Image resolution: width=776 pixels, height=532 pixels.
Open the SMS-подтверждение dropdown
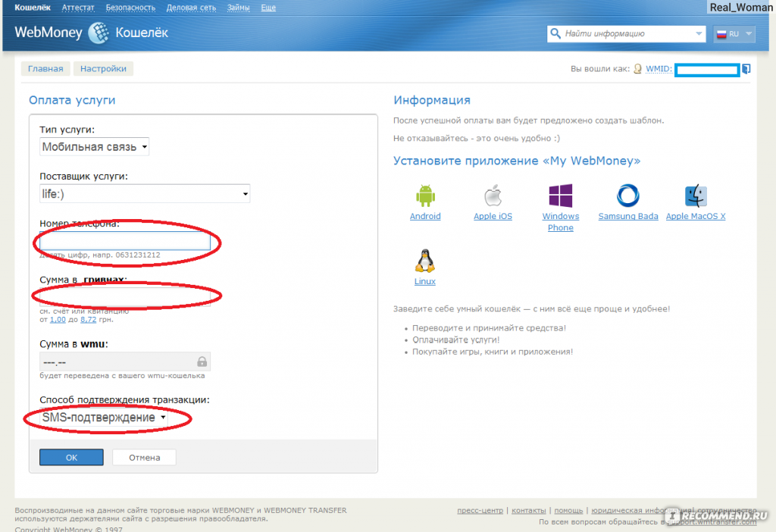103,417
